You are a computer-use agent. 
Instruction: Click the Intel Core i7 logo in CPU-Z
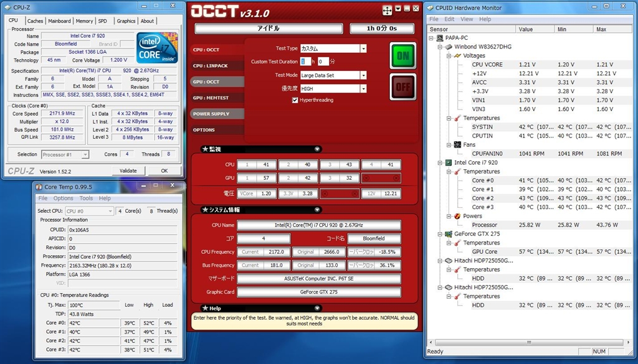click(157, 48)
